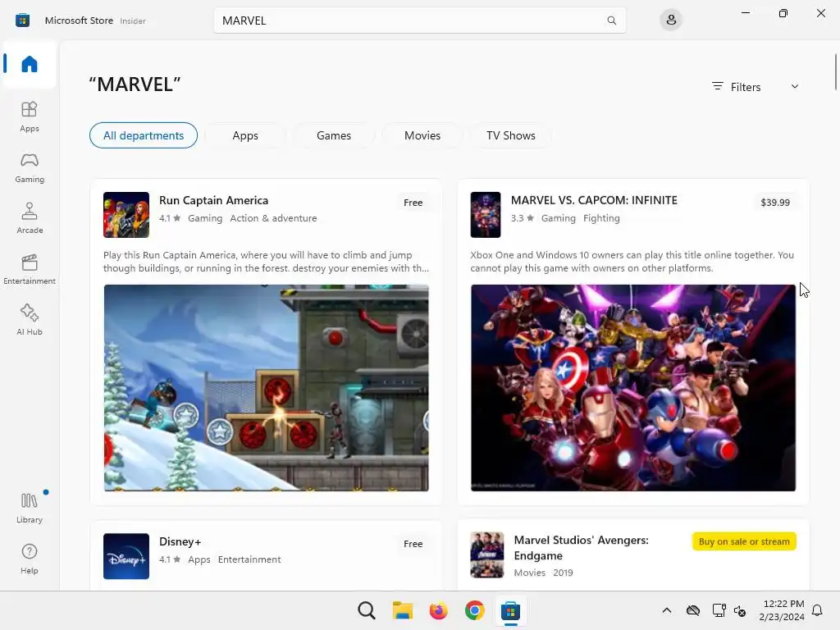
Task: Open the taskbar clock and date
Action: tap(782, 610)
